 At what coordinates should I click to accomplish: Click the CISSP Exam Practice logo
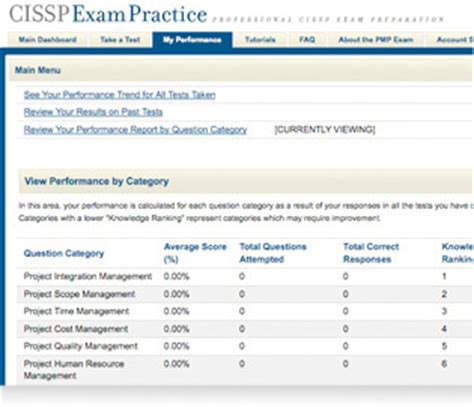108,14
